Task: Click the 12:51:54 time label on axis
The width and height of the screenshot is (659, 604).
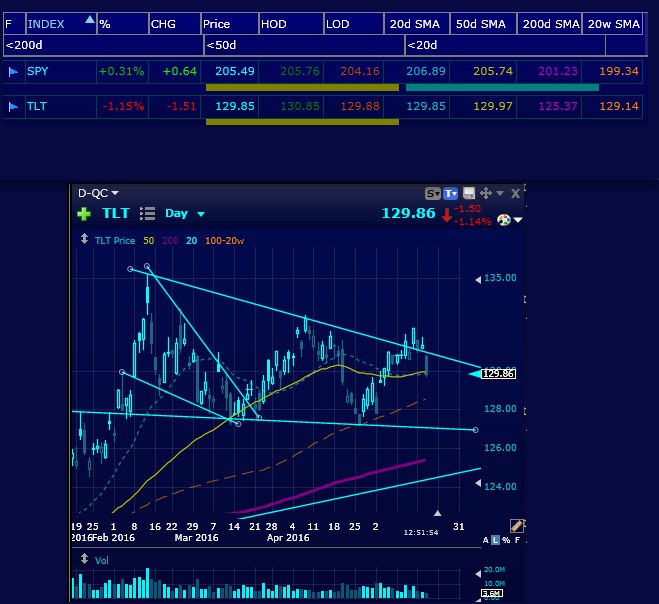Action: pos(421,533)
